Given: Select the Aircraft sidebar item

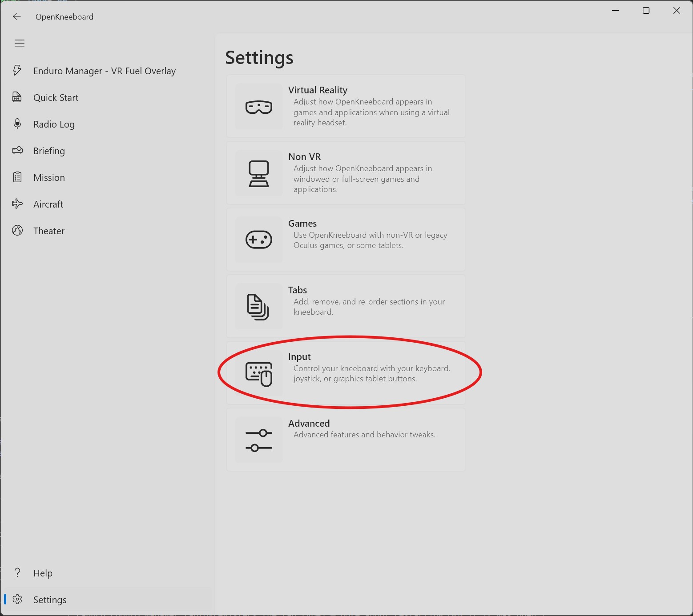Looking at the screenshot, I should click(48, 204).
